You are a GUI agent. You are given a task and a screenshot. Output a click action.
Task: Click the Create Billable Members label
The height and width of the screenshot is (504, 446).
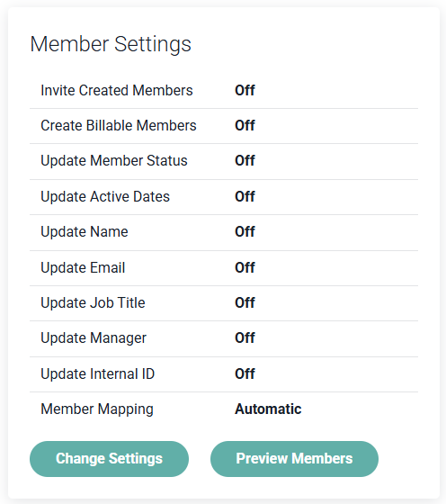(118, 125)
